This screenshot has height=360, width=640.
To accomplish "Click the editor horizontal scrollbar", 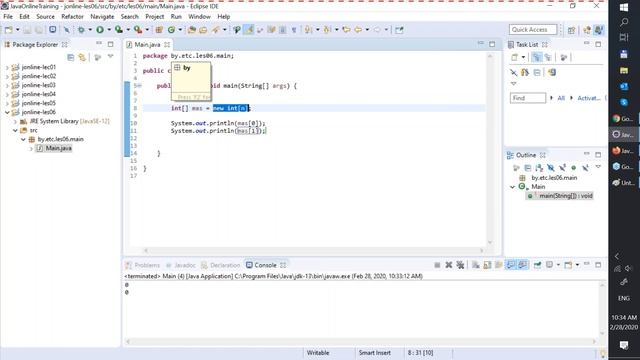I will (313, 251).
